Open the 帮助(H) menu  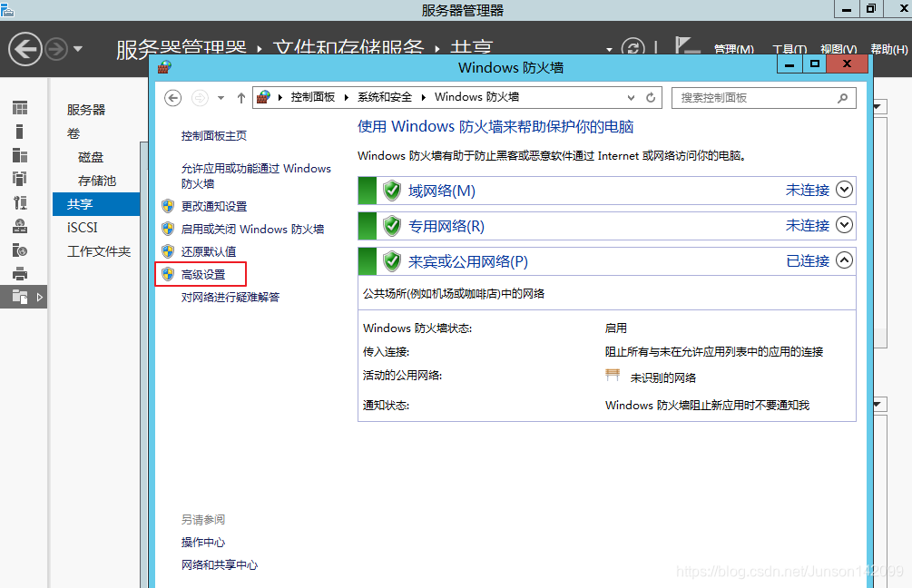(x=888, y=49)
